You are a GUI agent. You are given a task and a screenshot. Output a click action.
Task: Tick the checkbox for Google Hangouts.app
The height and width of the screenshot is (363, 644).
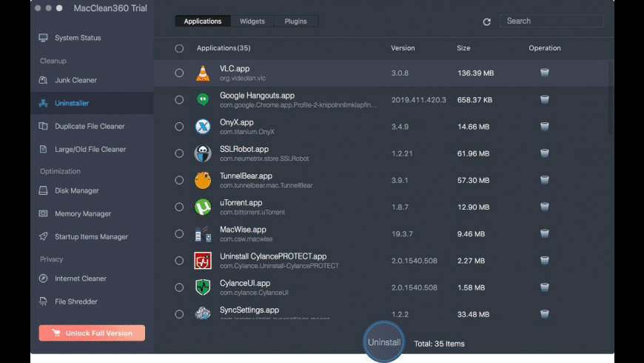[x=179, y=100]
